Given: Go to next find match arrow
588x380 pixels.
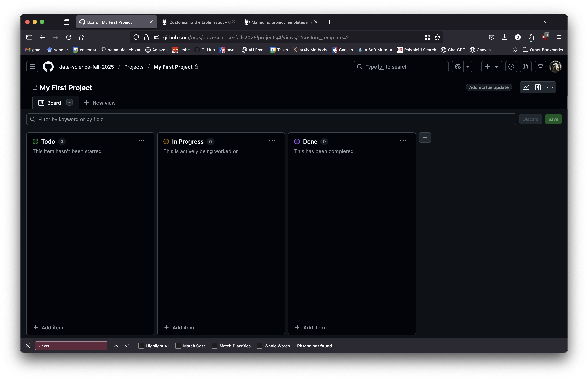Looking at the screenshot, I should tap(127, 346).
